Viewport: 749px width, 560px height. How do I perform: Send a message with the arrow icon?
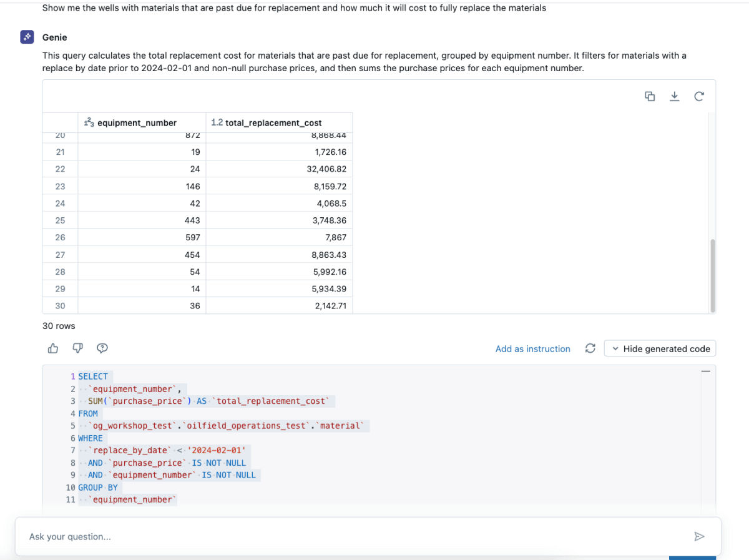click(699, 536)
